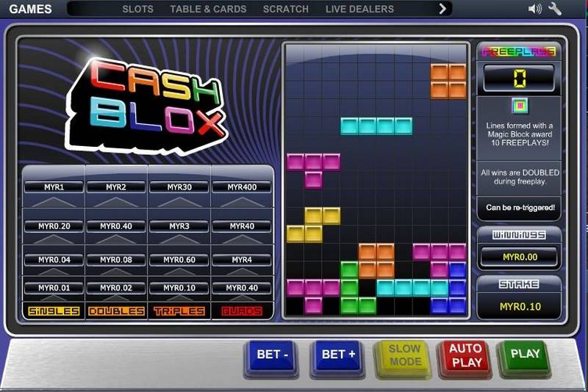
Task: Click the MYR2 doubles prize
Action: (116, 187)
